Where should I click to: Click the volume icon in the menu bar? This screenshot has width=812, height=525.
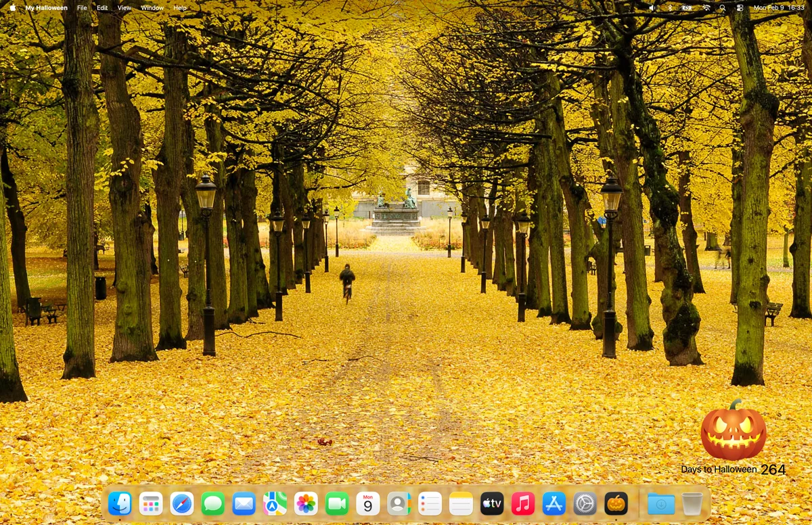click(x=652, y=8)
